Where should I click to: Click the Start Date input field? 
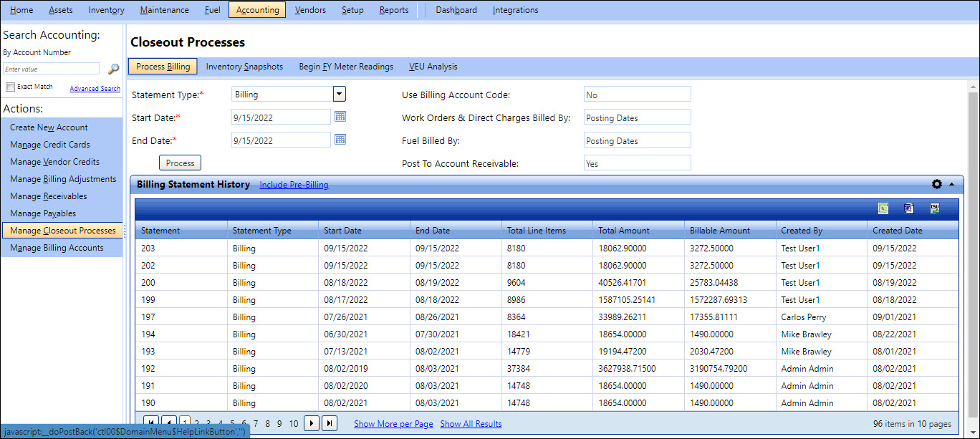point(282,117)
